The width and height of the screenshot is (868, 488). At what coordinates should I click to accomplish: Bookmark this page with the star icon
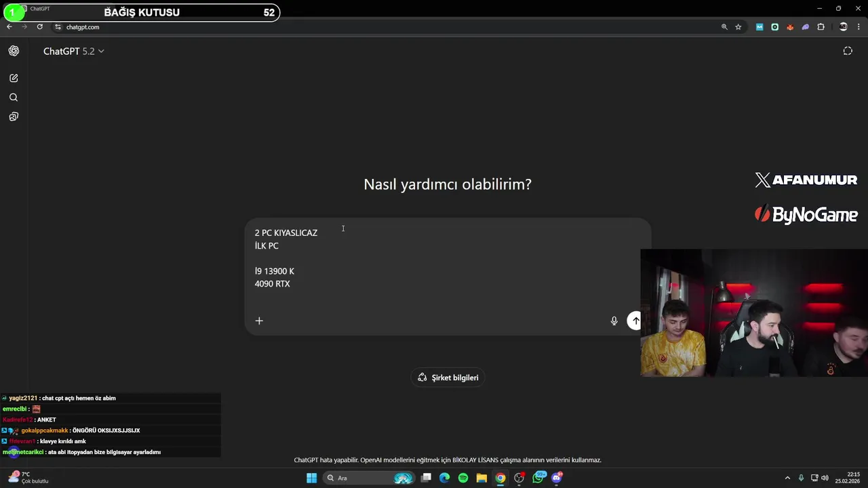point(738,27)
